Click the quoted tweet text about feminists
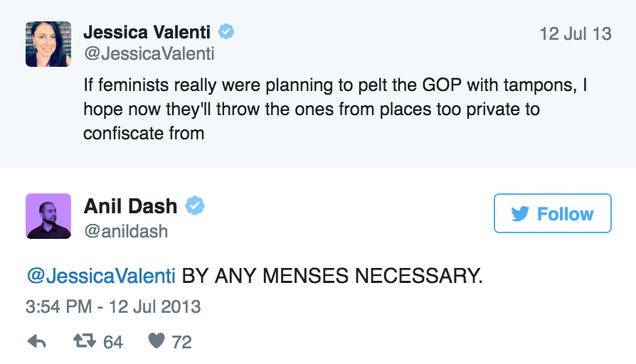Image resolution: width=636 pixels, height=364 pixels. (335, 109)
